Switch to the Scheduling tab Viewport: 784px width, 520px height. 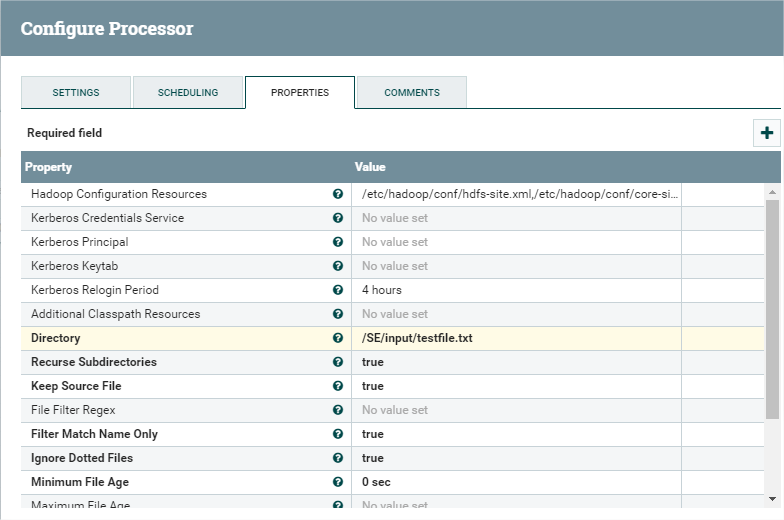[188, 92]
